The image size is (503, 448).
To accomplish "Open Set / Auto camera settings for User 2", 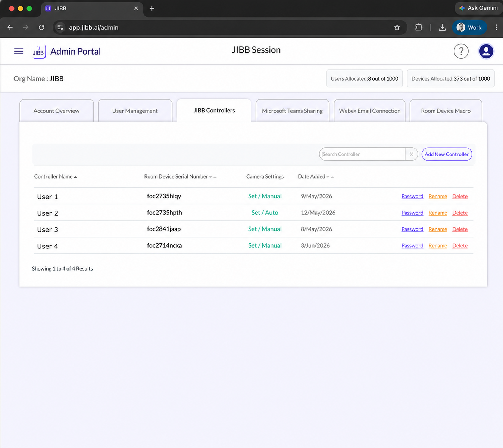I will coord(265,213).
